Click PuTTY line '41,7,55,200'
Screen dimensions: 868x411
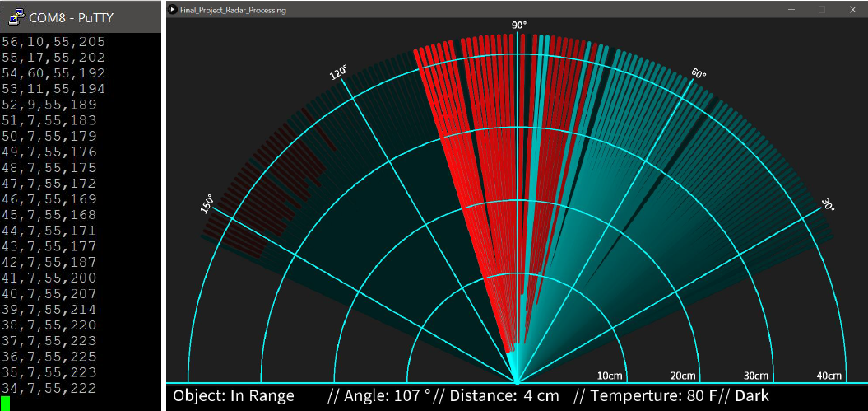pos(49,278)
